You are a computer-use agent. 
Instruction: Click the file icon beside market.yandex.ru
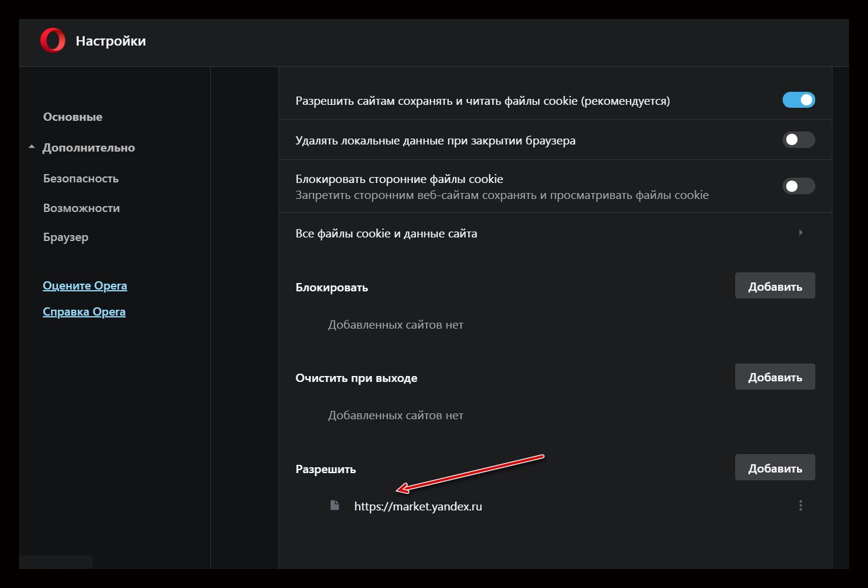[x=335, y=506]
